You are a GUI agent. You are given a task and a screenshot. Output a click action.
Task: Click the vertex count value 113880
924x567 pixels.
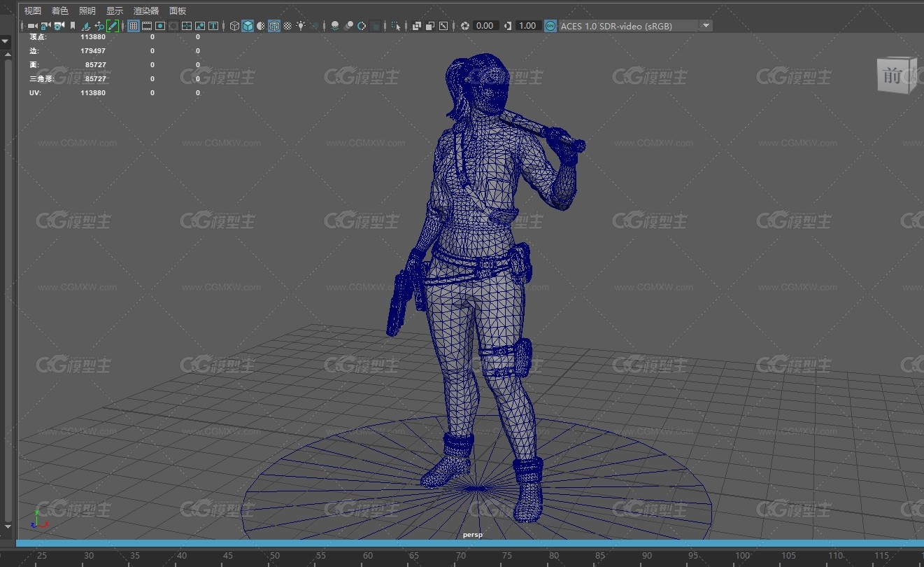93,36
